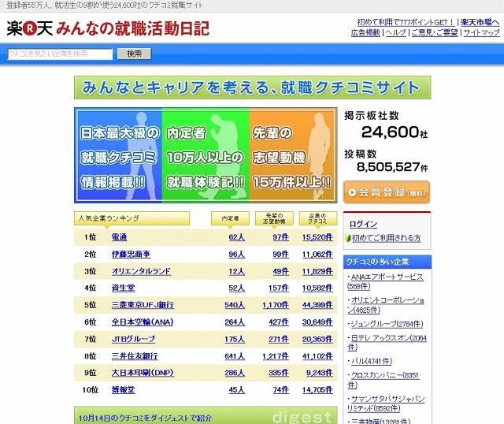Image resolution: width=504 pixels, height=424 pixels.
Task: Open the サイトマップ link
Action: [x=481, y=32]
